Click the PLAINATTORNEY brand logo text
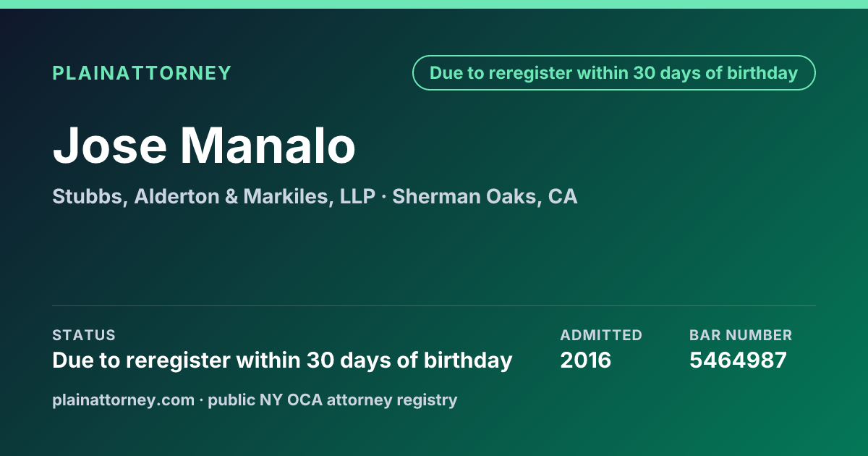 (142, 73)
